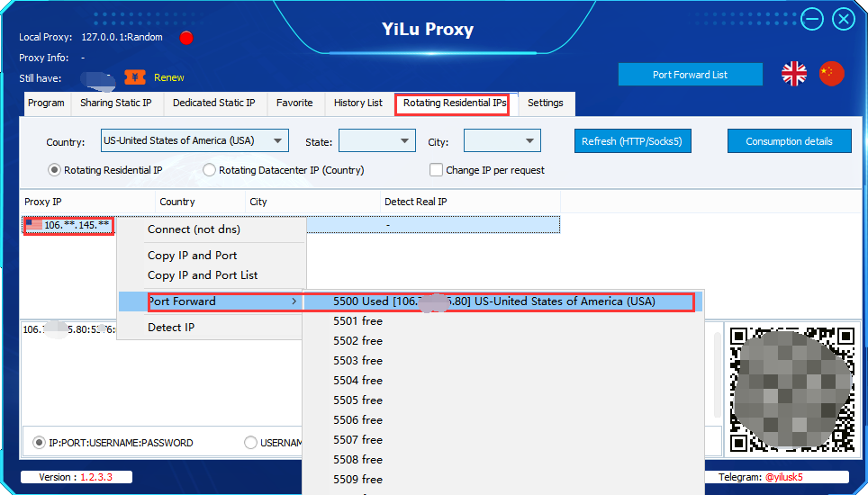
Task: Click the US flag icon beside proxy IP
Action: coord(34,224)
